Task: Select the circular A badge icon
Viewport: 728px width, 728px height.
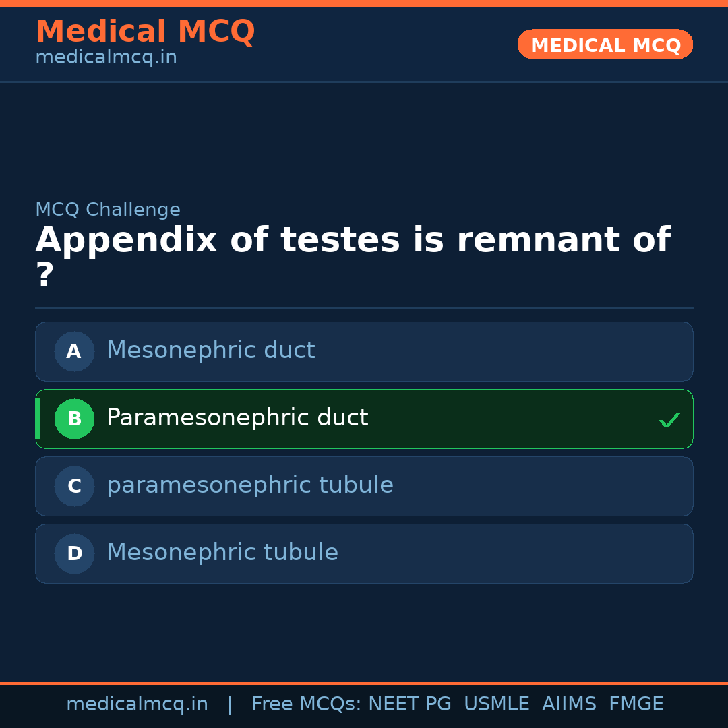Action: click(74, 351)
